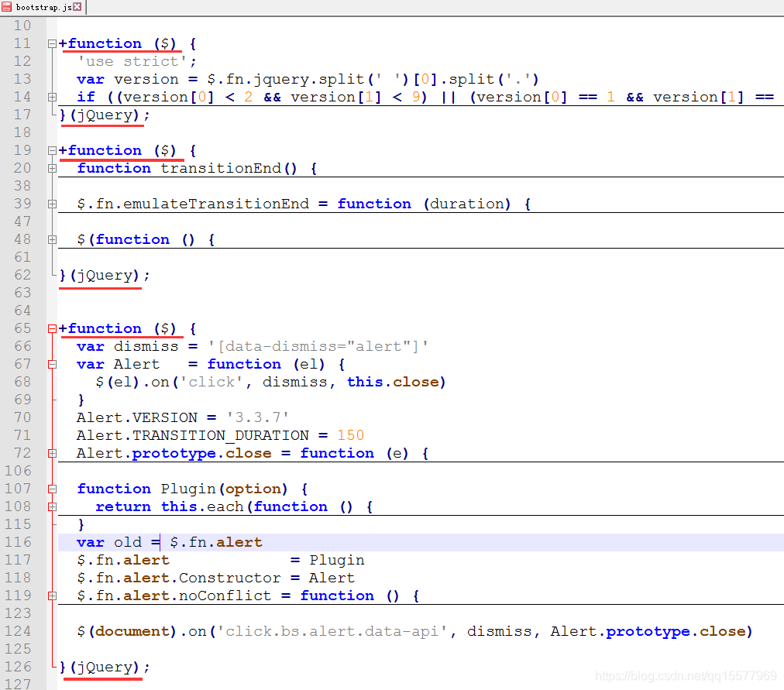Viewport: 784px width, 690px height.
Task: Collapse the Alert plugin IIFE at line 65
Action: pos(50,328)
